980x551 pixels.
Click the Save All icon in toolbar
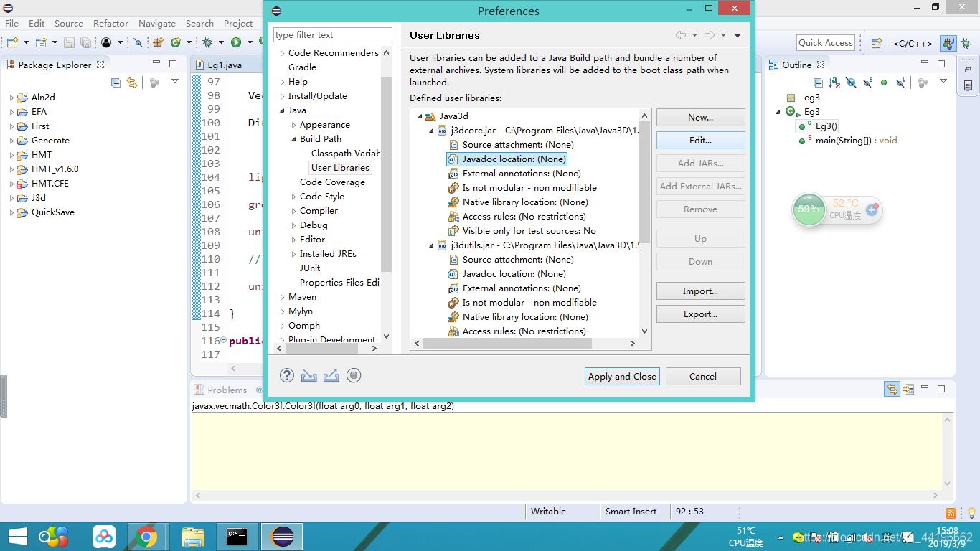[x=85, y=42]
